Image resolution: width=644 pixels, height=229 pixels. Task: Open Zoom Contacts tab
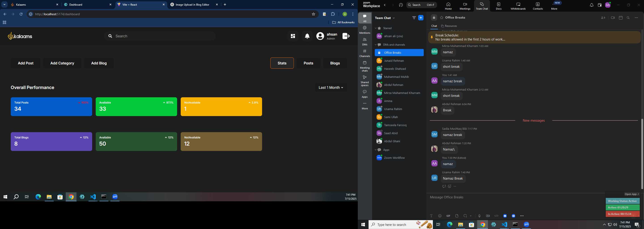point(538,6)
